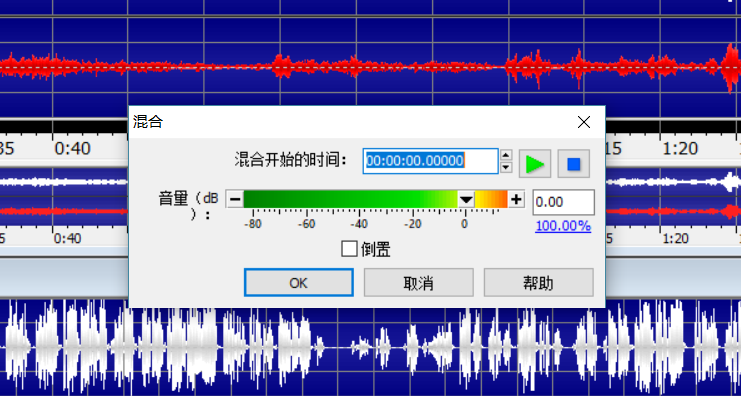Screen dimensions: 741x396
Task: Click the up arrow of start time spinner
Action: (506, 155)
